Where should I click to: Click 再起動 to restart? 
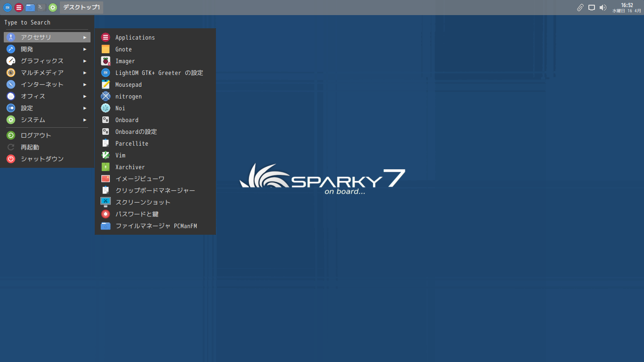(x=47, y=147)
